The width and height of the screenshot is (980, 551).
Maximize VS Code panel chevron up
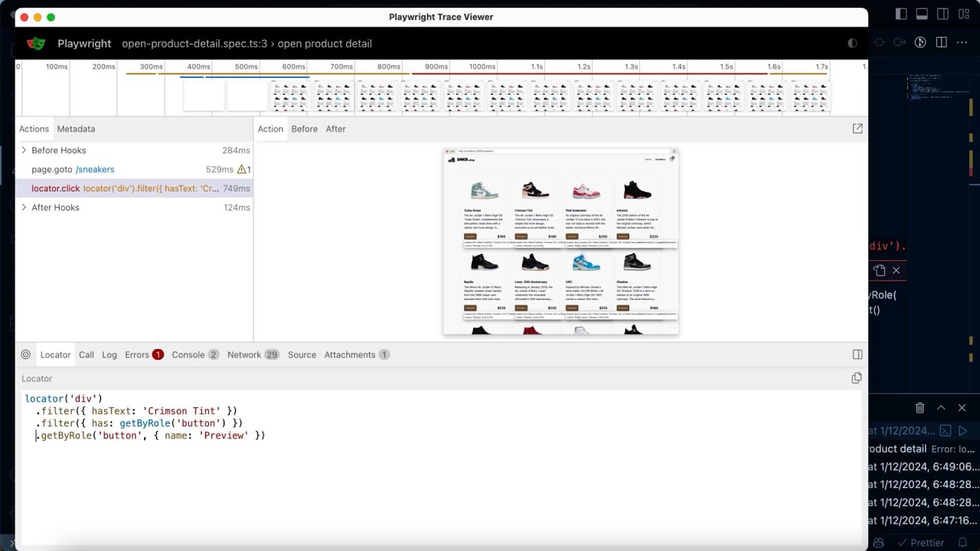(941, 408)
